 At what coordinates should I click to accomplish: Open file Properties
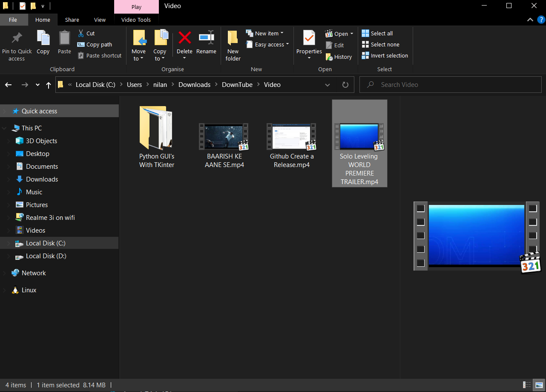pyautogui.click(x=309, y=44)
